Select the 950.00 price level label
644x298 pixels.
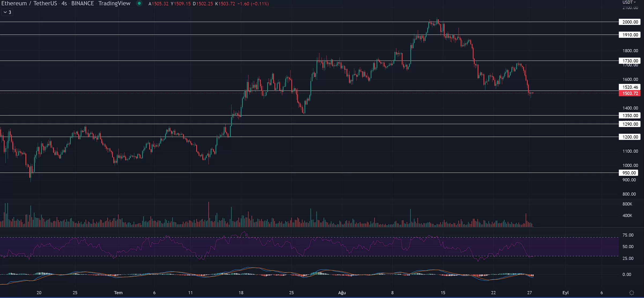629,173
